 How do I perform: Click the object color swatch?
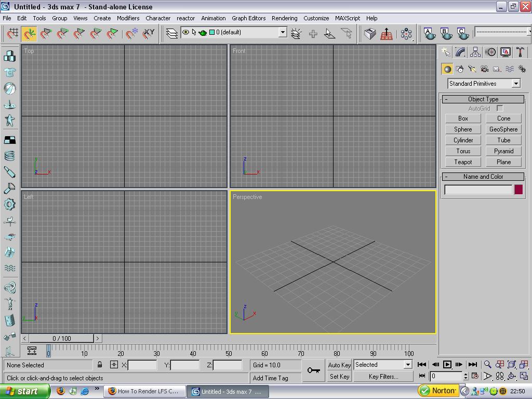(x=518, y=189)
